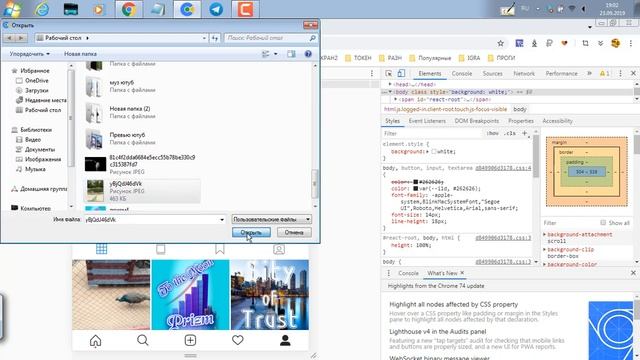Expand file name combo box arrow
The height and width of the screenshot is (360, 640).
(x=222, y=220)
